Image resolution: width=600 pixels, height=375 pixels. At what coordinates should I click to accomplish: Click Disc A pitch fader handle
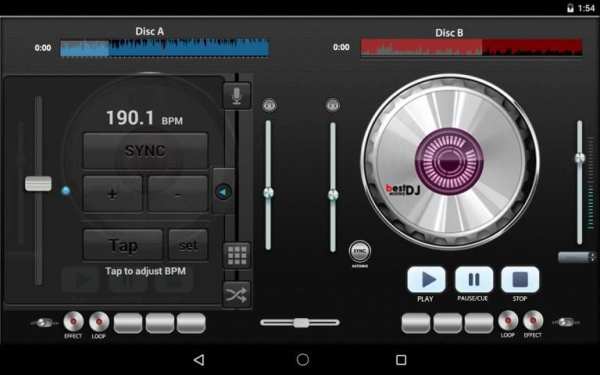click(x=38, y=184)
